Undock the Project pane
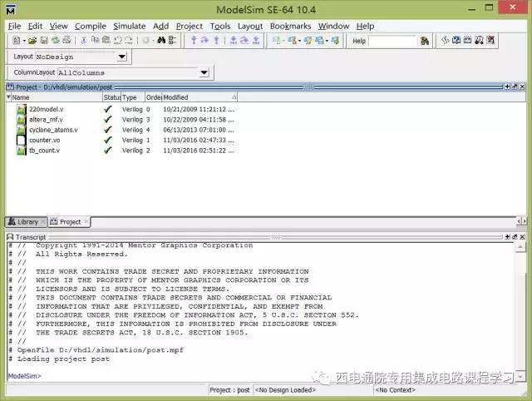Image resolution: width=532 pixels, height=401 pixels. (515, 87)
